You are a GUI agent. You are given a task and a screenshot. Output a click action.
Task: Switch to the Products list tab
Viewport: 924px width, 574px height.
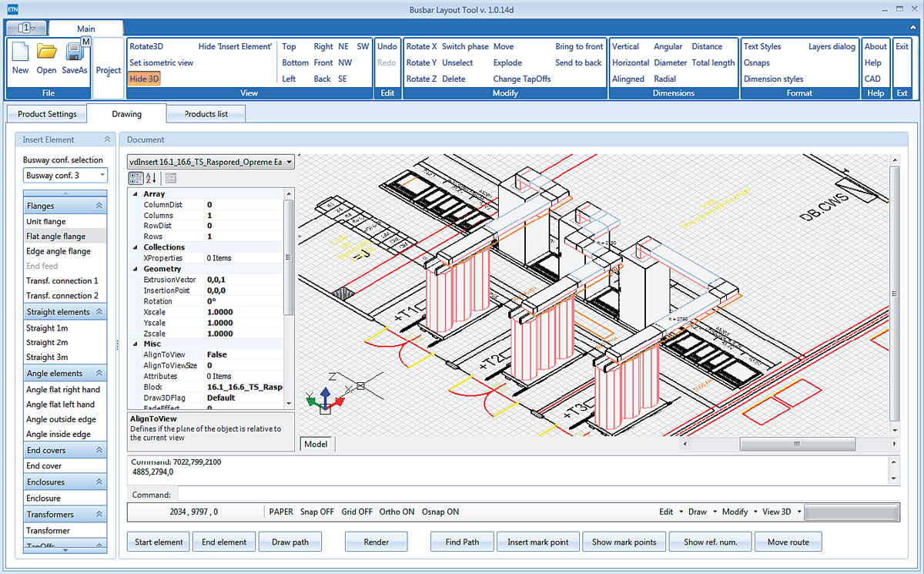pos(206,114)
